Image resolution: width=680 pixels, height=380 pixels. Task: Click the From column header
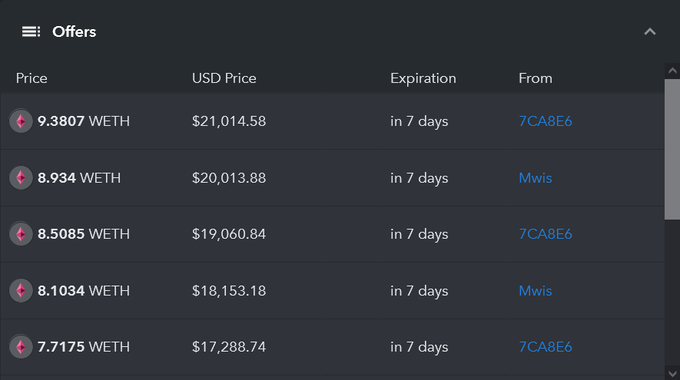(536, 79)
